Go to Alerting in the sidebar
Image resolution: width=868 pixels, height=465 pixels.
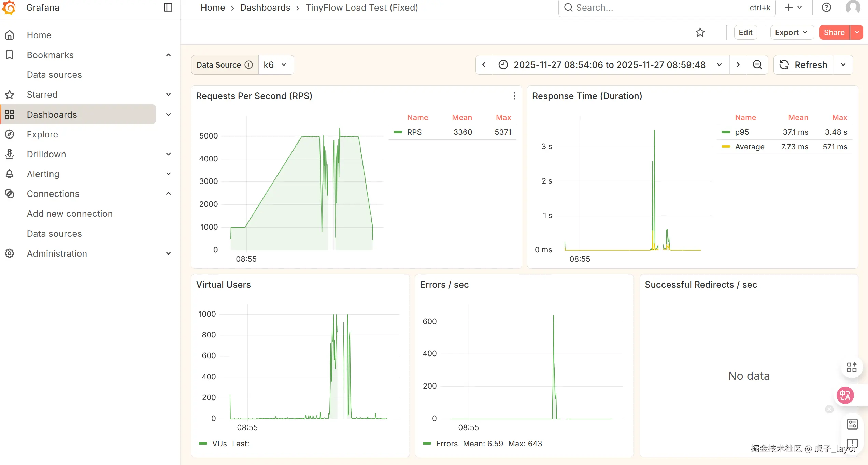tap(43, 174)
